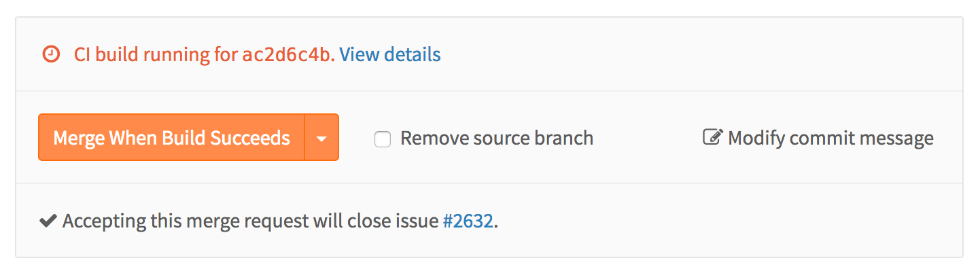Open issue #2632 link
This screenshot has height=273, width=980.
click(468, 221)
